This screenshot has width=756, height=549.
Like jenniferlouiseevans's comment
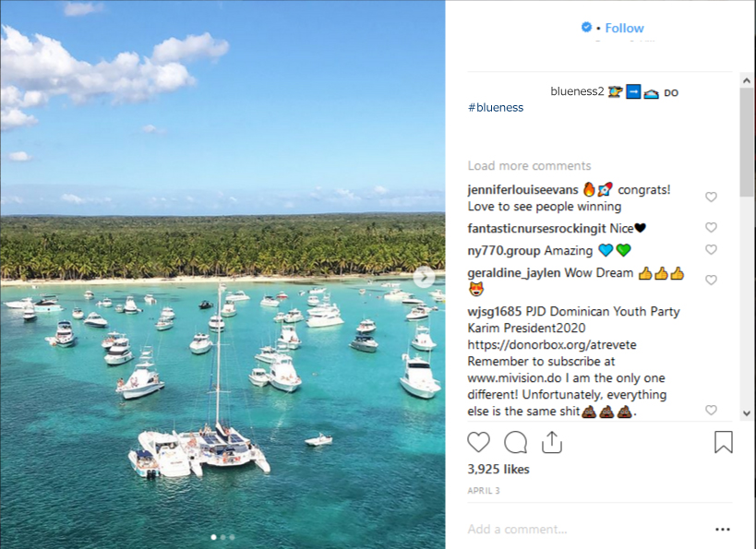pyautogui.click(x=711, y=197)
